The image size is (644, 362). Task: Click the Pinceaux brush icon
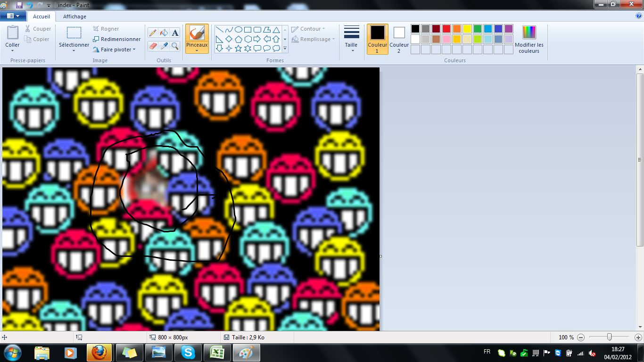197,33
